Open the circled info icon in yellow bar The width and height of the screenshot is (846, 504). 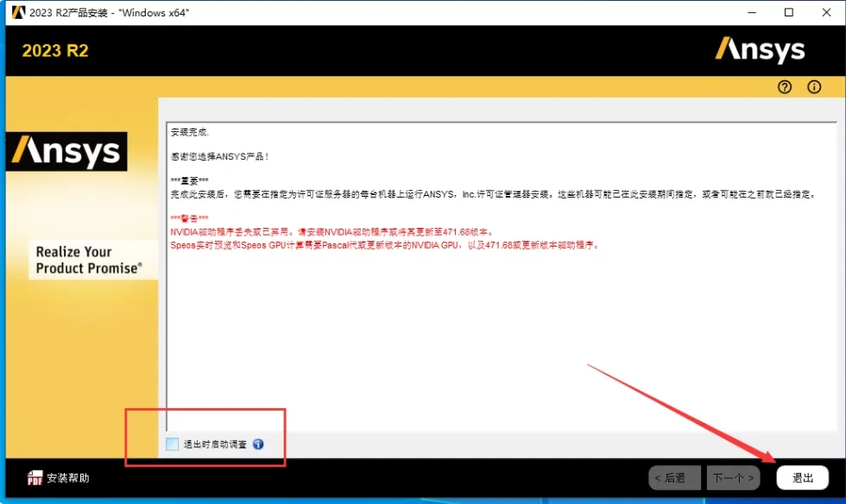(x=814, y=87)
